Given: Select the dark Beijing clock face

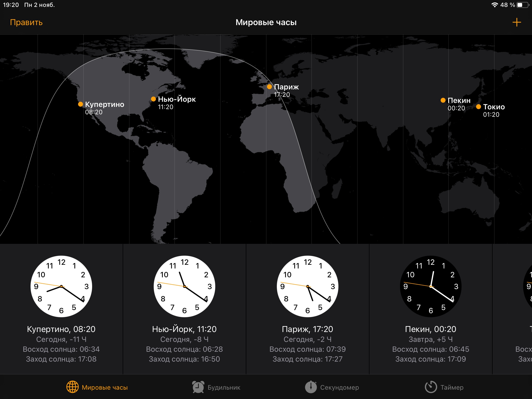Looking at the screenshot, I should 431,286.
